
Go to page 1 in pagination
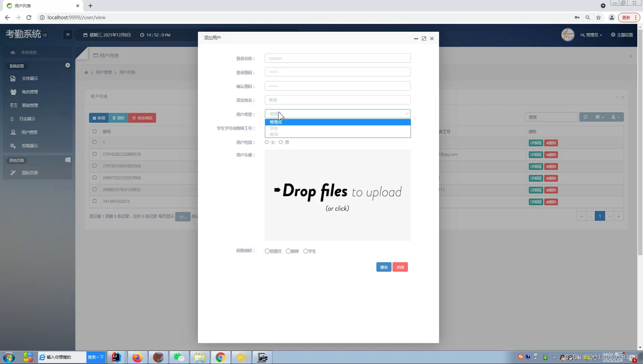coord(600,216)
